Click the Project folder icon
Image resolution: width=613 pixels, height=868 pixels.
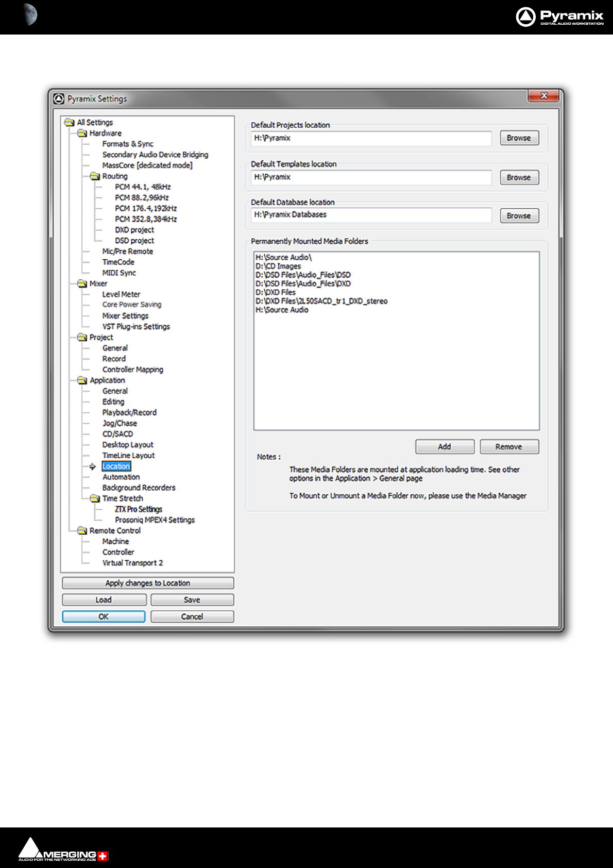tap(82, 338)
